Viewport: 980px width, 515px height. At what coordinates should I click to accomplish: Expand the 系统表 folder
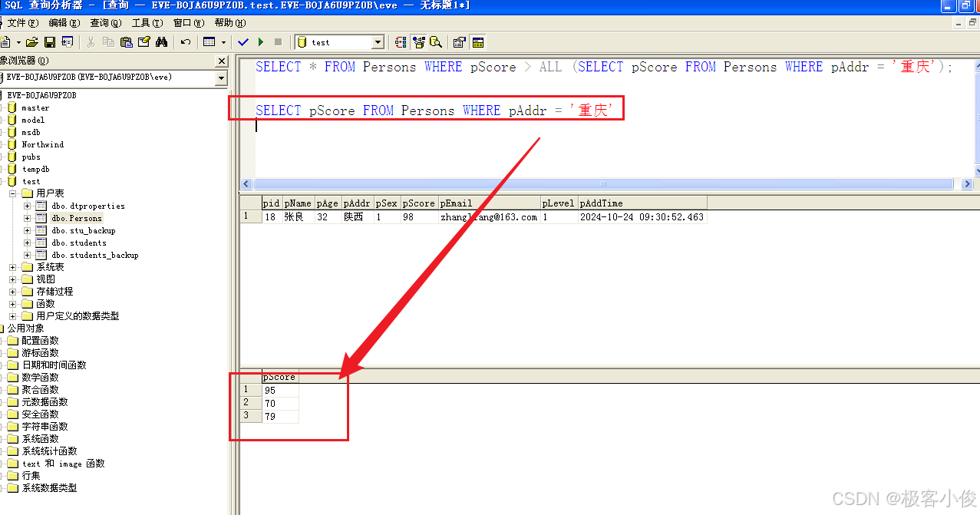(12, 267)
